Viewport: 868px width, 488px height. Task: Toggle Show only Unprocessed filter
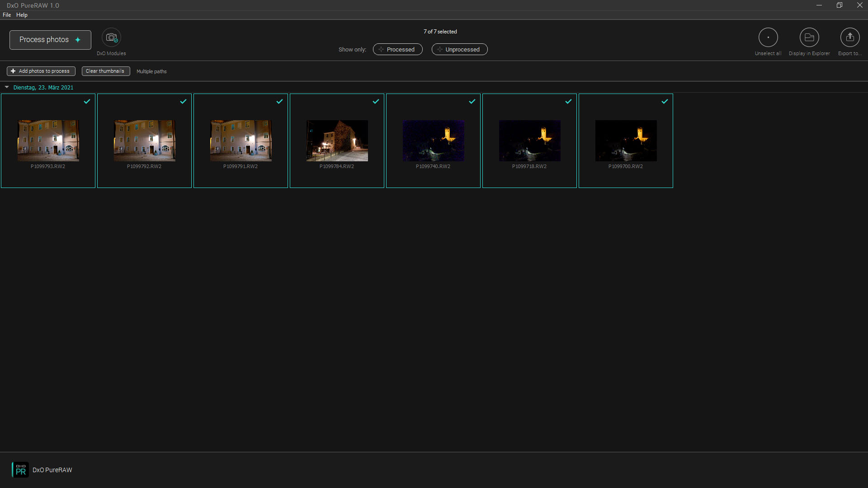click(x=459, y=49)
